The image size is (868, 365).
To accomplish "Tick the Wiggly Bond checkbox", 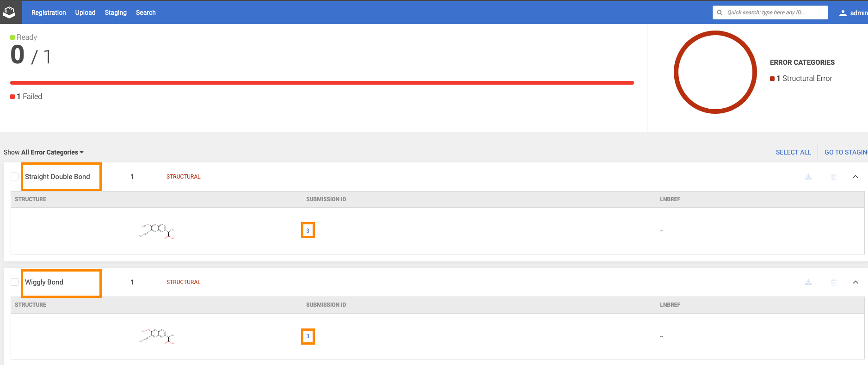I will [x=15, y=282].
